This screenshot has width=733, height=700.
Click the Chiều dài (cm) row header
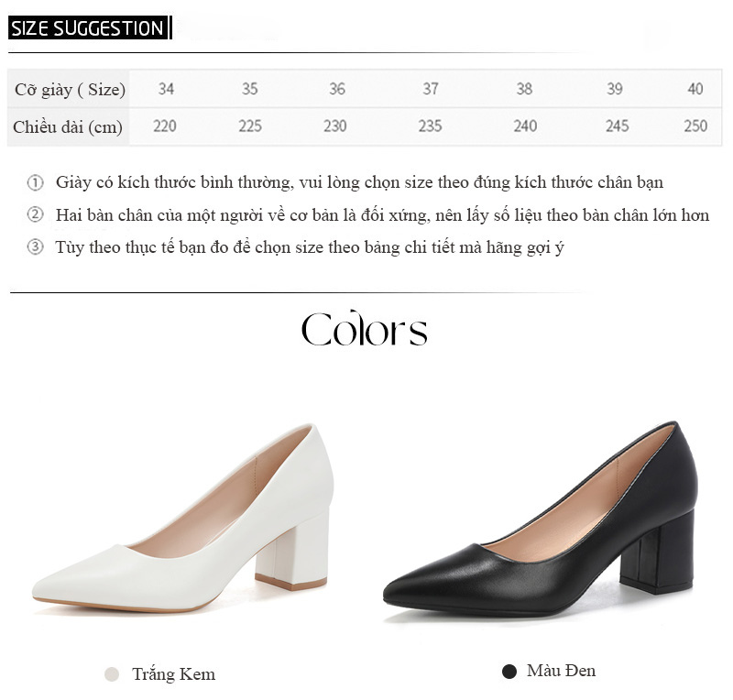[x=68, y=126]
